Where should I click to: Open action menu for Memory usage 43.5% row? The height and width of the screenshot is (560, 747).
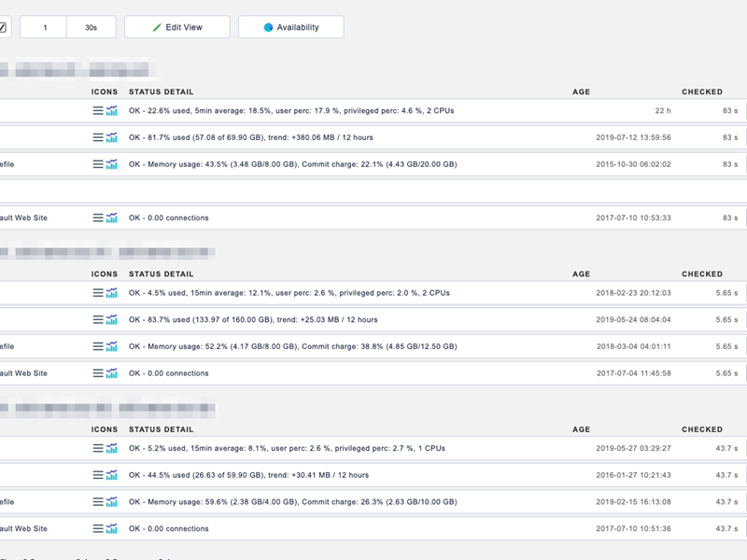pyautogui.click(x=98, y=164)
